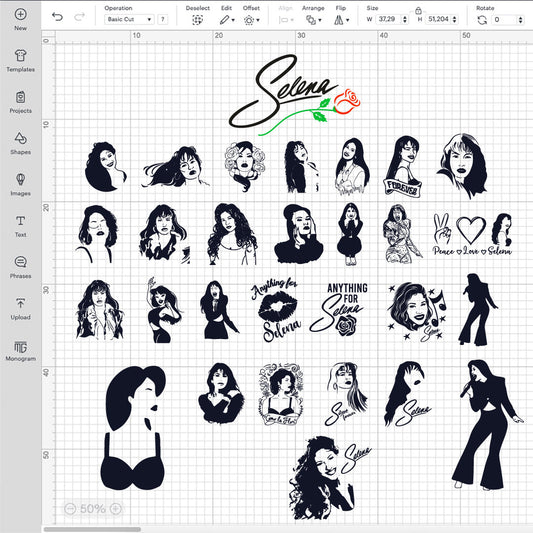The image size is (533, 533).
Task: Click the rotate angle field
Action: [505, 20]
